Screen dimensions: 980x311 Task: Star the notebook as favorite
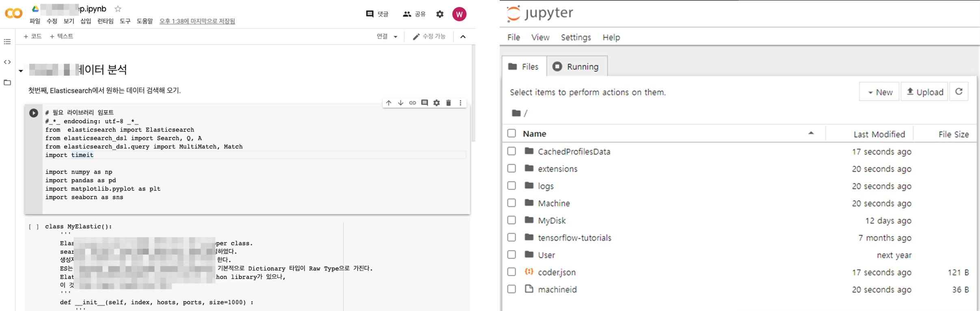tap(118, 9)
